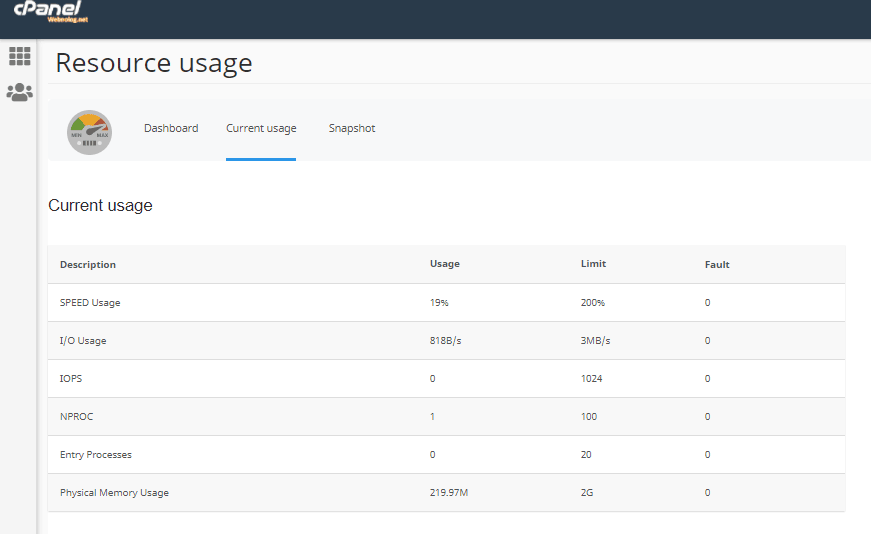Click the Current usage section heading
The height and width of the screenshot is (534, 871).
[101, 206]
